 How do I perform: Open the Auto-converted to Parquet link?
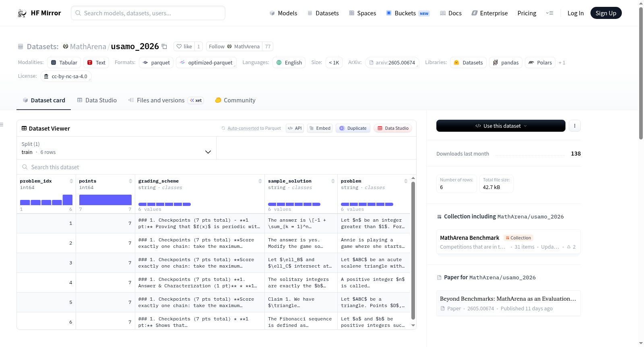(x=243, y=128)
